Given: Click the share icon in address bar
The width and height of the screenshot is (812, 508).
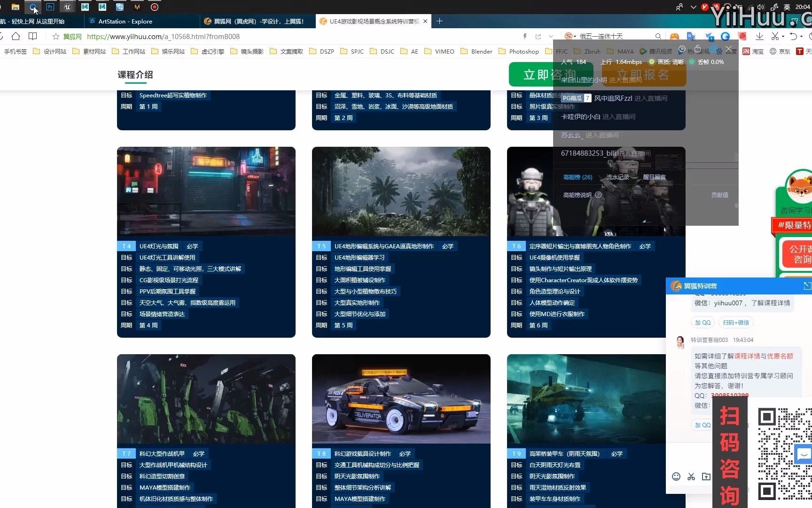Looking at the screenshot, I should [538, 36].
